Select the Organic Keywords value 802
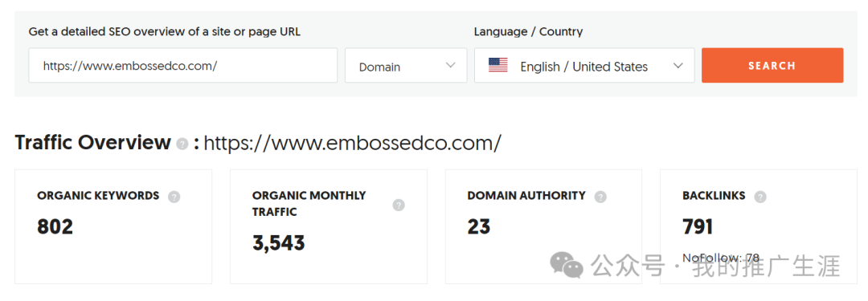868x301 pixels. tap(55, 227)
